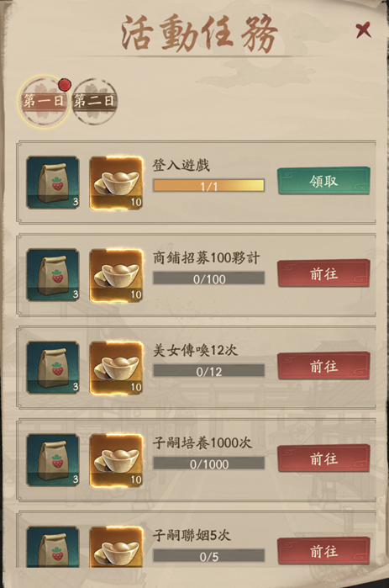Tap gold ingot icon for 子嗣培養1000次

click(116, 460)
